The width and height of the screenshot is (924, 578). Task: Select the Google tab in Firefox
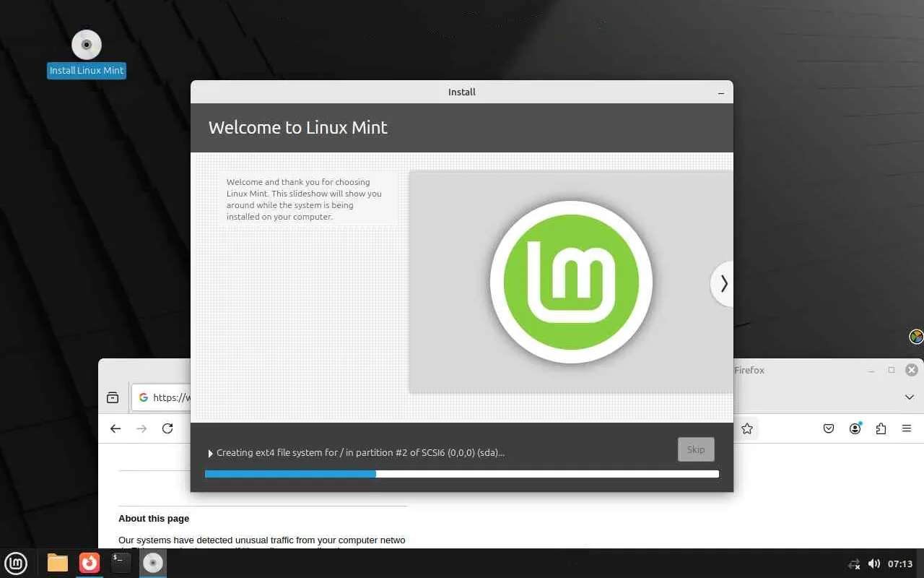point(162,397)
